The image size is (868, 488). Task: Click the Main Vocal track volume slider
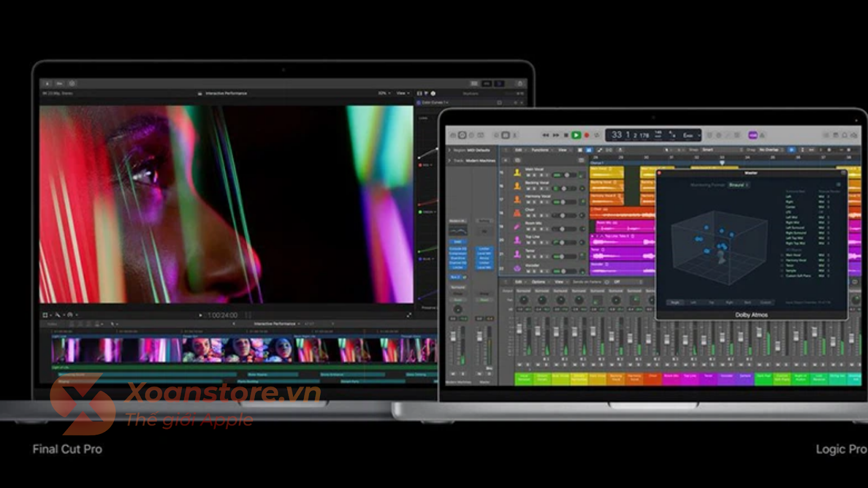tap(564, 175)
